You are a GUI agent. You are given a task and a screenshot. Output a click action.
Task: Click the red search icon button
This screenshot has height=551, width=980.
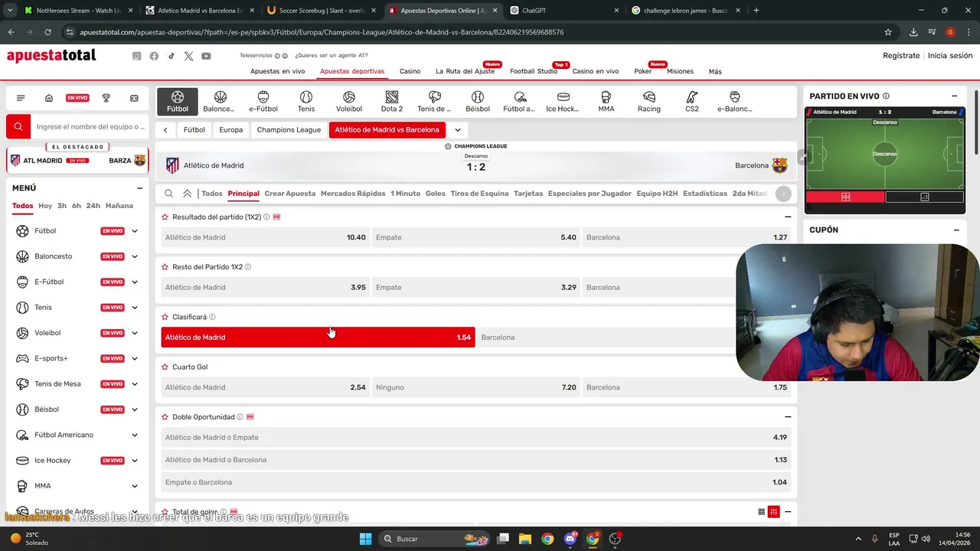[x=18, y=126]
